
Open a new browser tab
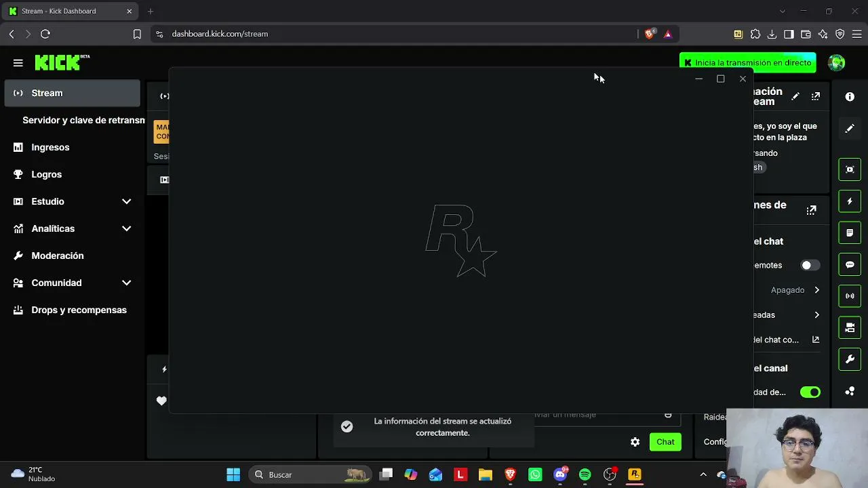tap(151, 11)
